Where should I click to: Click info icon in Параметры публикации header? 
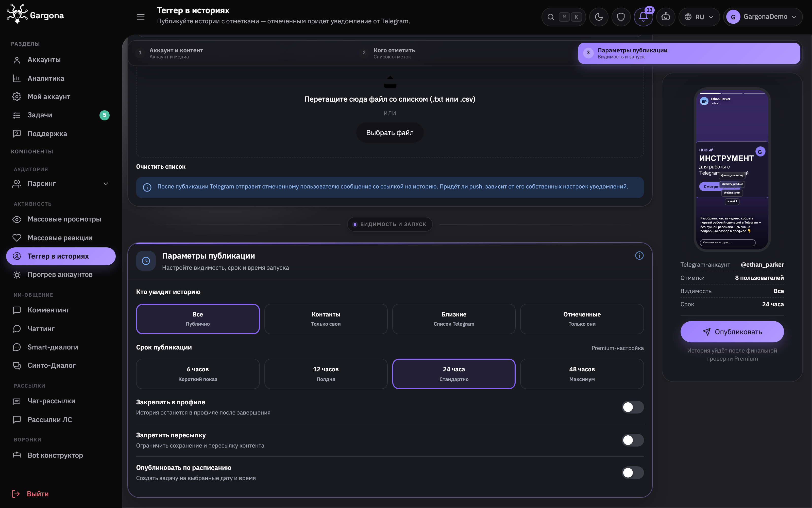coord(639,256)
